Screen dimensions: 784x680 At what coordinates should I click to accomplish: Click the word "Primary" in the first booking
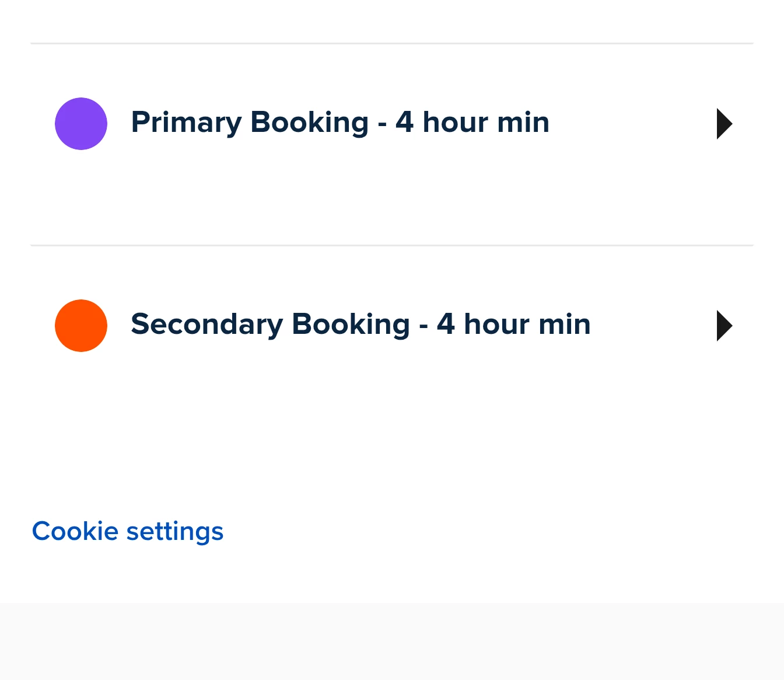(x=186, y=123)
